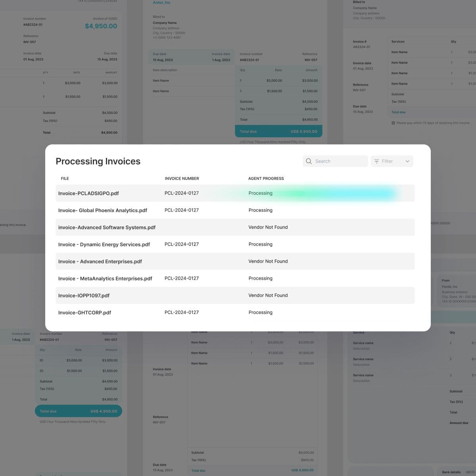Select the INVOICE NUMBER column header
Image resolution: width=476 pixels, height=476 pixels.
[x=182, y=178]
